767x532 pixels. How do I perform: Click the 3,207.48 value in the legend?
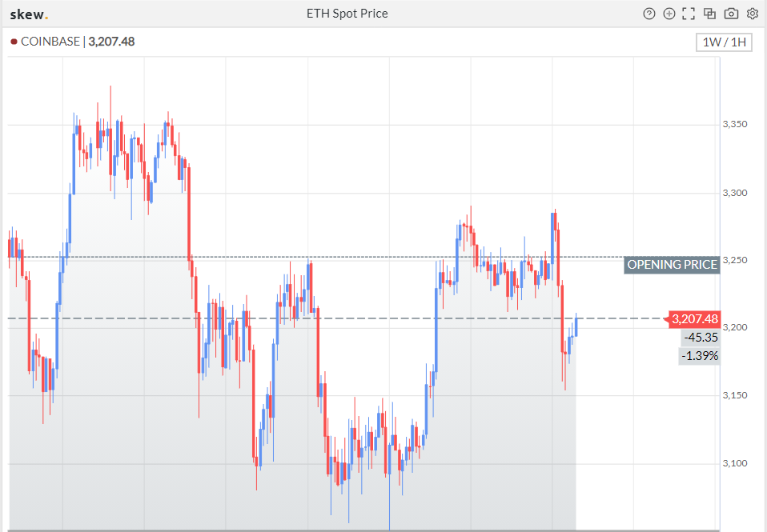(111, 42)
